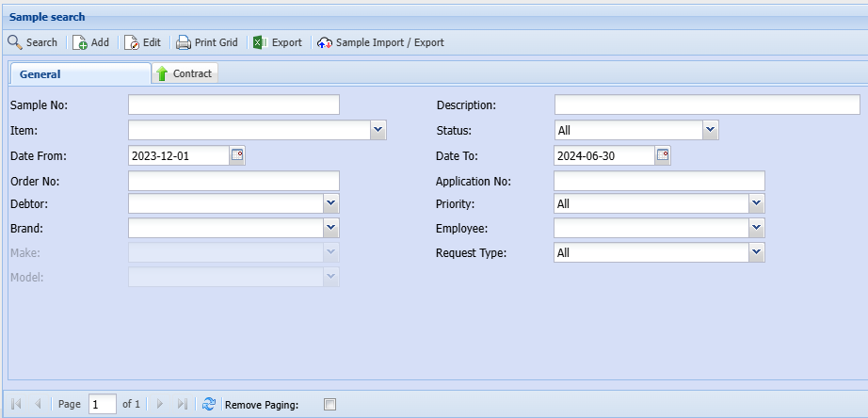Screen dimensions: 868x418
Task: Open the Date From calendar picker
Action: 237,155
